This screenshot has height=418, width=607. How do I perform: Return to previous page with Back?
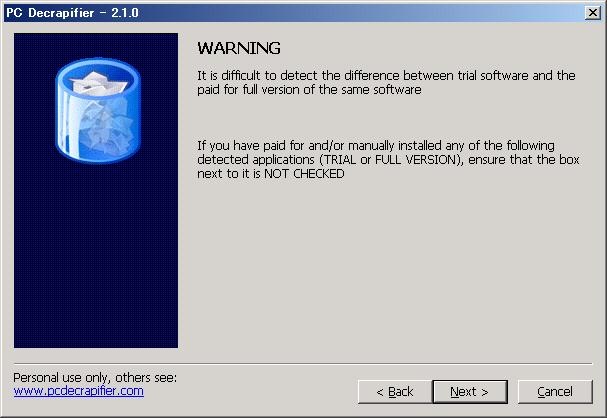[x=395, y=392]
